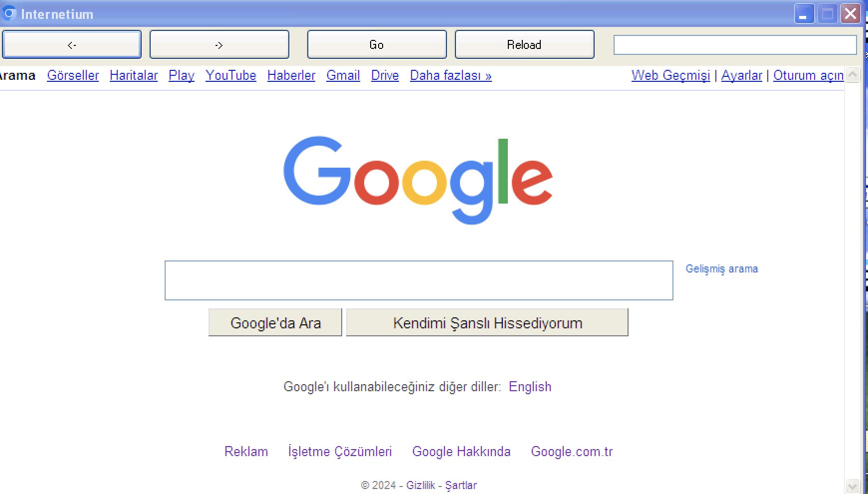Image resolution: width=868 pixels, height=494 pixels.
Task: Click the forward arrow '->' button
Action: 219,44
